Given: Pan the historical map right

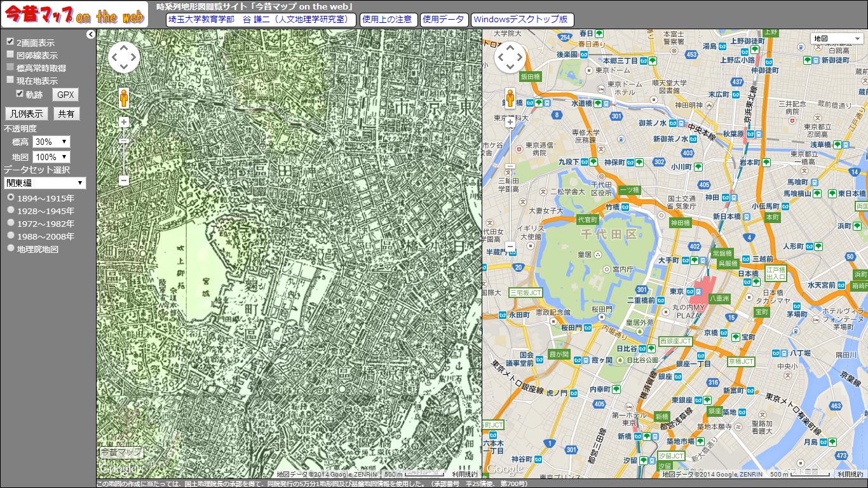Looking at the screenshot, I should pos(133,58).
